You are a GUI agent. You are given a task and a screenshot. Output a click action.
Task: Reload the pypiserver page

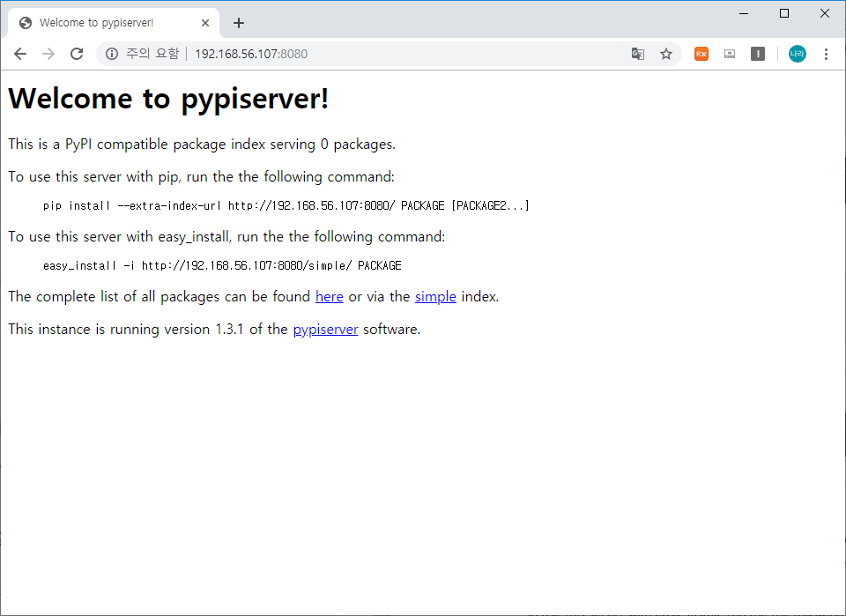[77, 54]
